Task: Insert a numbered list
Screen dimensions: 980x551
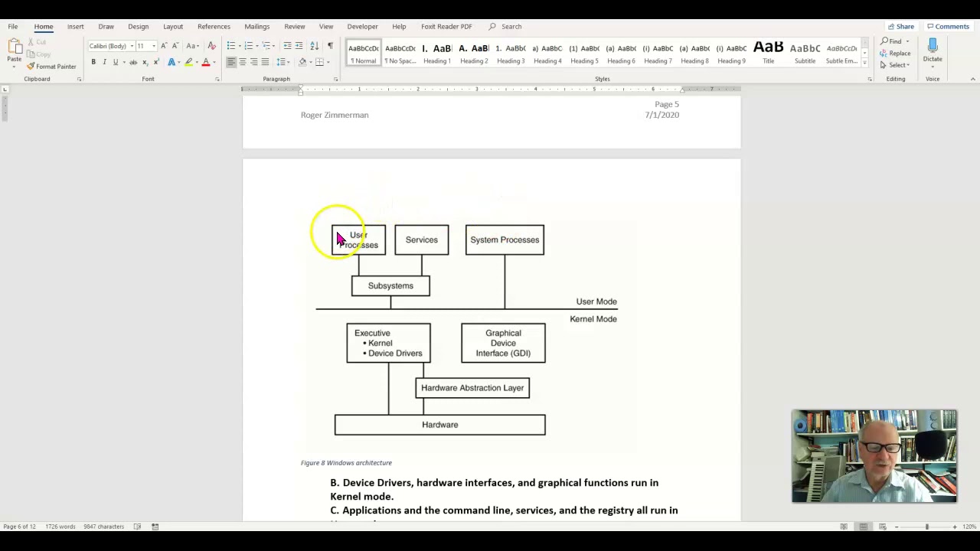Action: pos(248,46)
